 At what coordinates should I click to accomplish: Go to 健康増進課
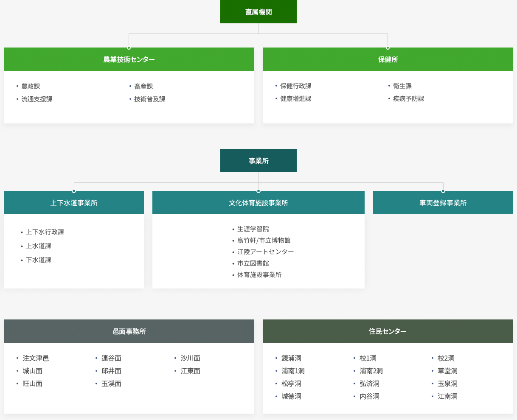coord(296,98)
